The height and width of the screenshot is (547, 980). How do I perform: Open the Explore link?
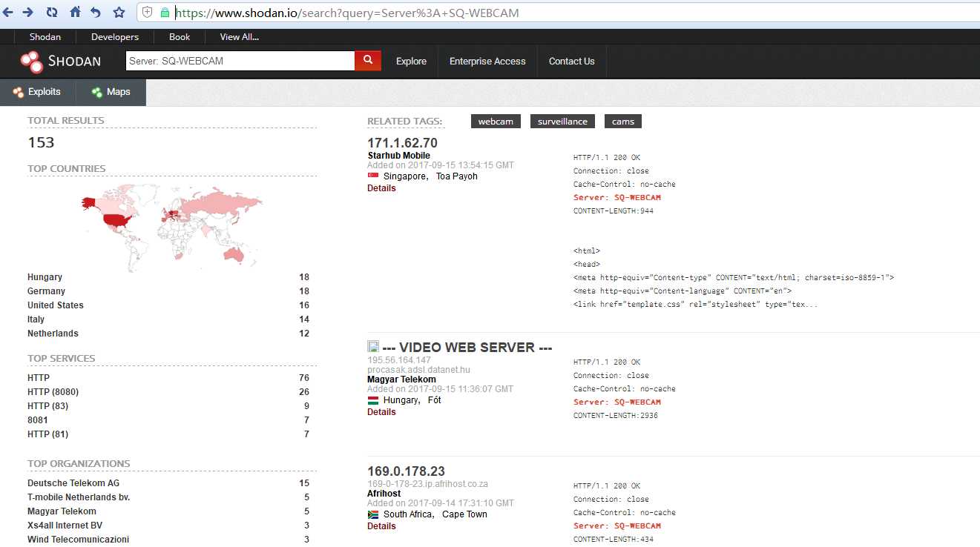pos(411,62)
